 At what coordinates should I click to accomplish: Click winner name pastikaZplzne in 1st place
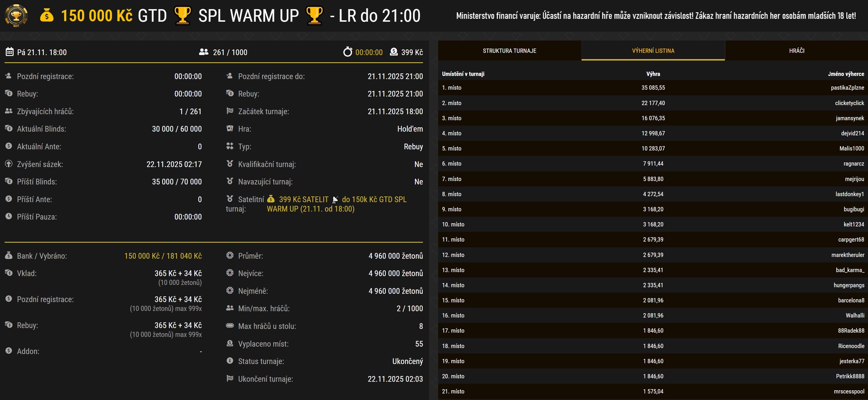[847, 88]
